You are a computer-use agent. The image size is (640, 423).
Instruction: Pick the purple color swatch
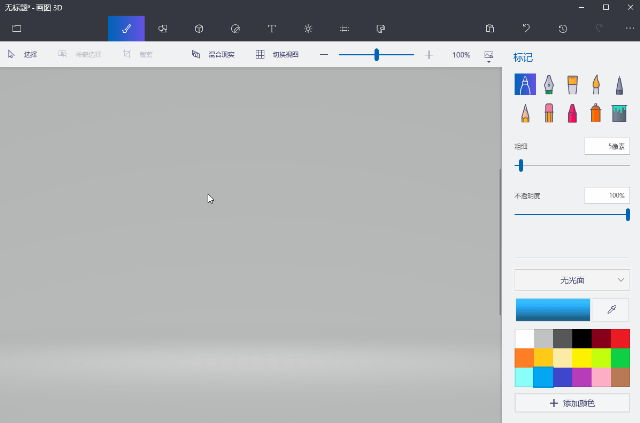pos(582,377)
